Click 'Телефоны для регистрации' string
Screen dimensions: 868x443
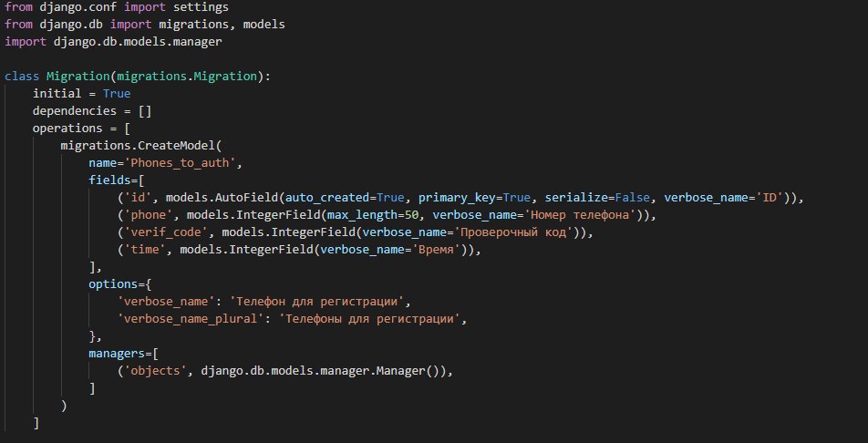369,319
